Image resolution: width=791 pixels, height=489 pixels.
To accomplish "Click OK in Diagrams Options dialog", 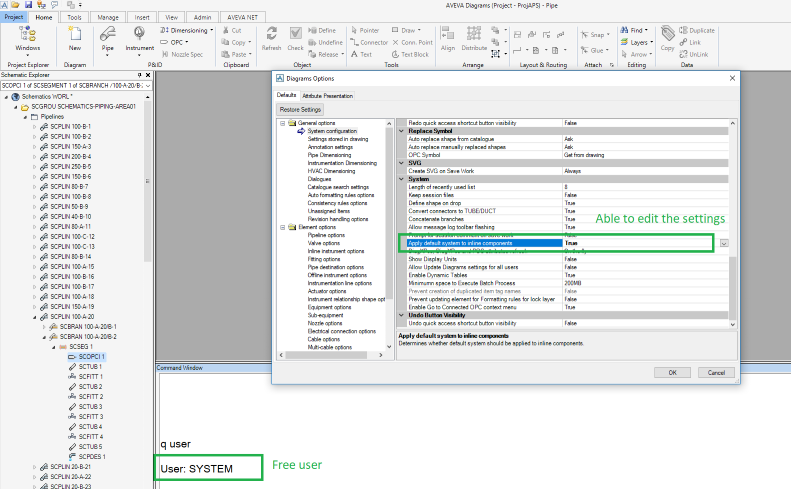I will (672, 372).
